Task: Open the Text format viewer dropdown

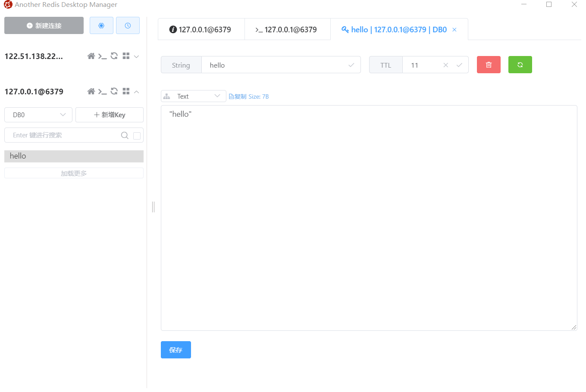Action: click(x=193, y=96)
